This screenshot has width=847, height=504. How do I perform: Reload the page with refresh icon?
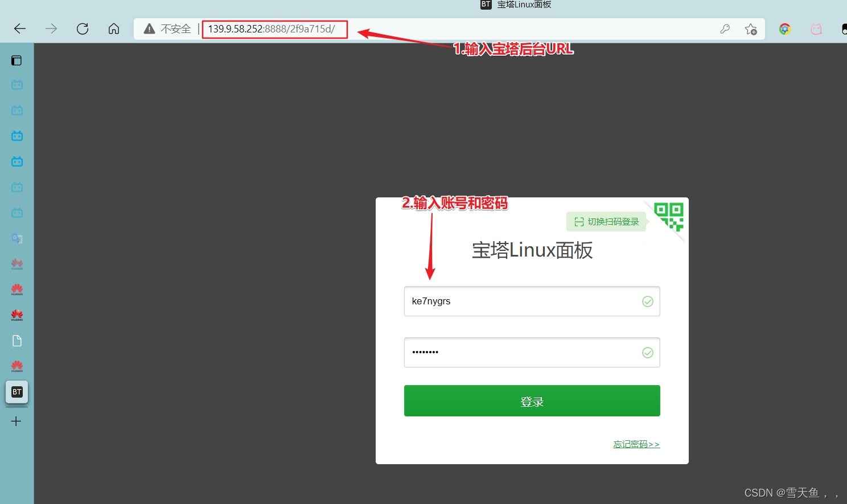83,29
